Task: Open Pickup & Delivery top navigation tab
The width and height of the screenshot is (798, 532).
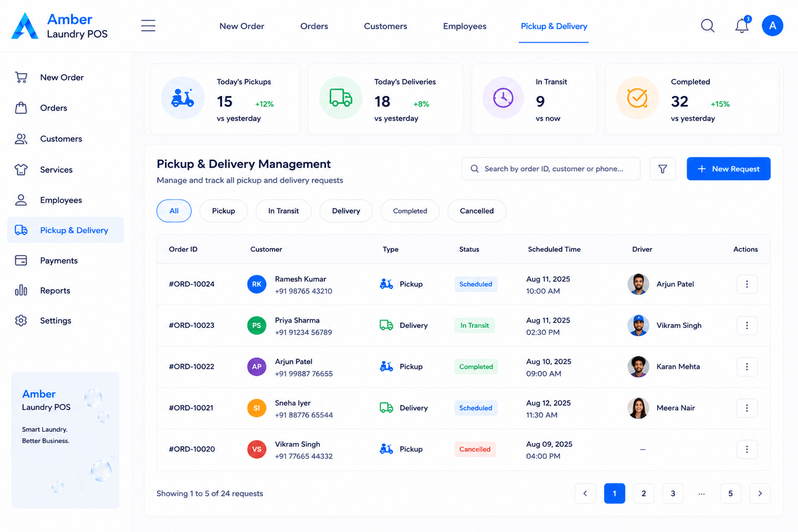Action: coord(554,26)
